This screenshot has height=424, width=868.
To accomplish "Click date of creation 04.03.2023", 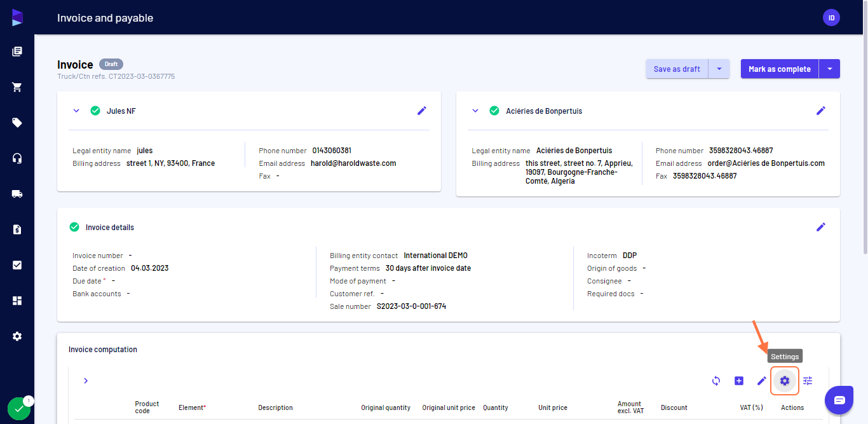I will pyautogui.click(x=150, y=268).
